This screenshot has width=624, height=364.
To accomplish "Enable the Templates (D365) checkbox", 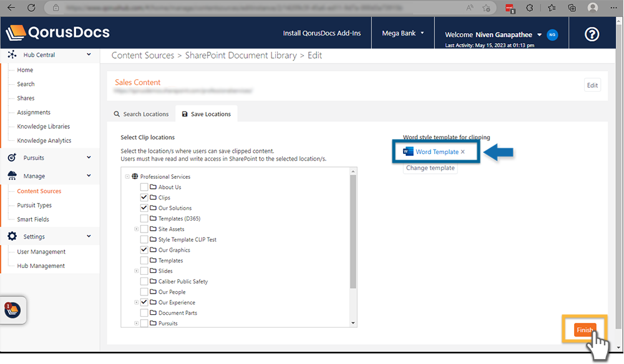I will coord(144,218).
